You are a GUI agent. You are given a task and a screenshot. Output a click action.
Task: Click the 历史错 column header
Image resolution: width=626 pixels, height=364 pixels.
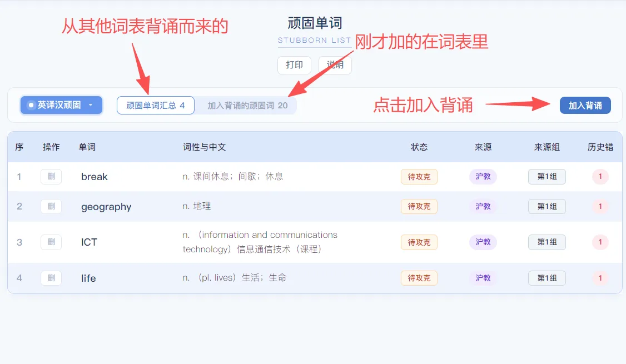[600, 147]
